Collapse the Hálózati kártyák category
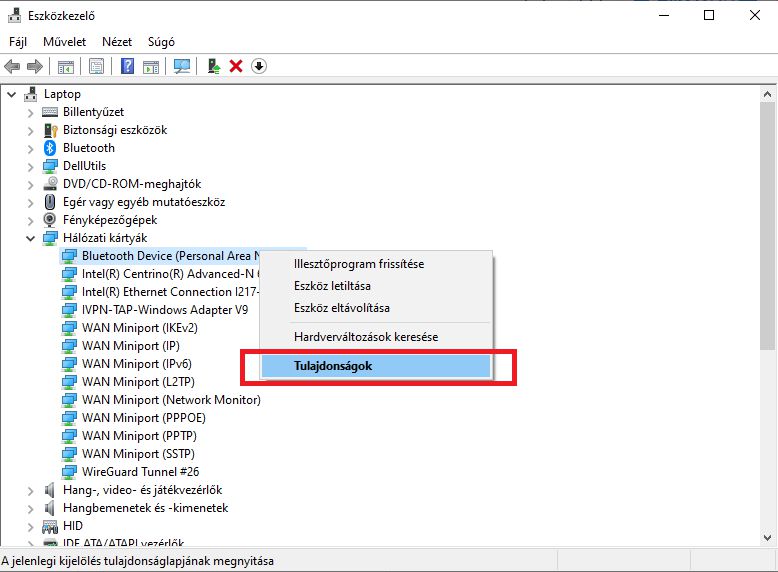This screenshot has height=572, width=778. (31, 238)
